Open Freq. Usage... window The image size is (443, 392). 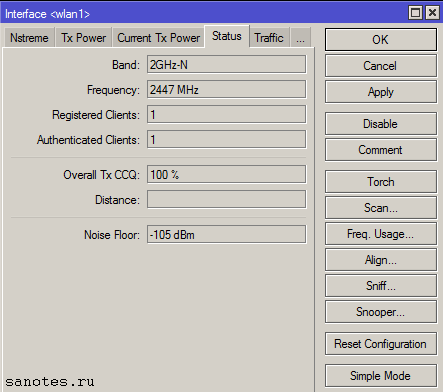click(x=381, y=234)
